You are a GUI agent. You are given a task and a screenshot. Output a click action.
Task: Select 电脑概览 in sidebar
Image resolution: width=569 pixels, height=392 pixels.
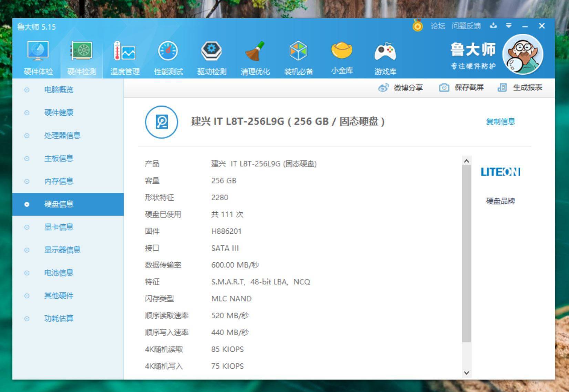68,90
